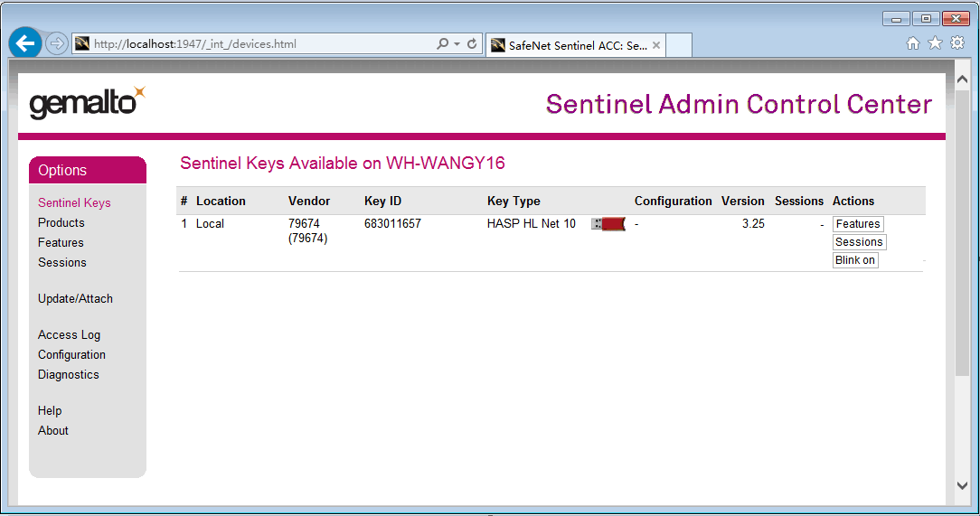The image size is (980, 516).
Task: Click the vertical scrollbar down arrow
Action: (x=962, y=485)
